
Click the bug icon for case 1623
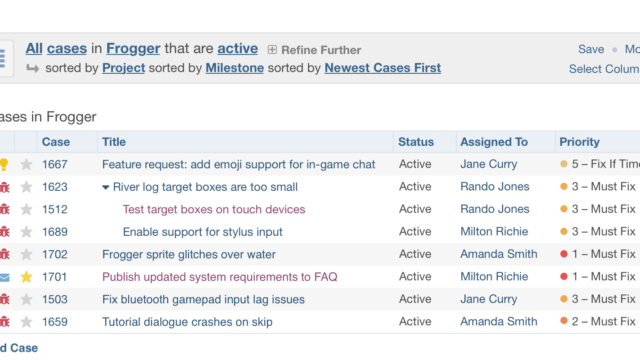pyautogui.click(x=4, y=187)
